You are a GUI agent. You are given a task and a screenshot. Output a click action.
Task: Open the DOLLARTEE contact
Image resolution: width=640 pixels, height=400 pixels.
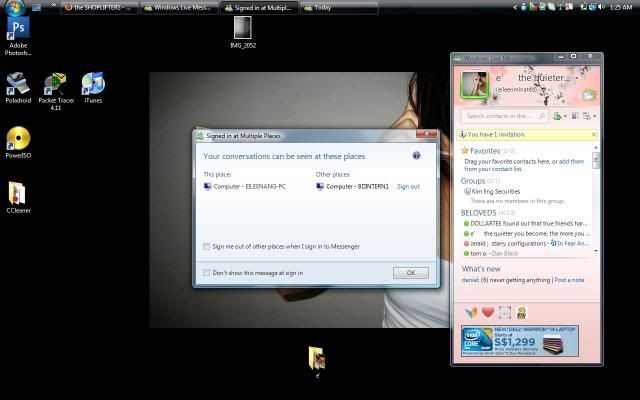tap(527, 224)
